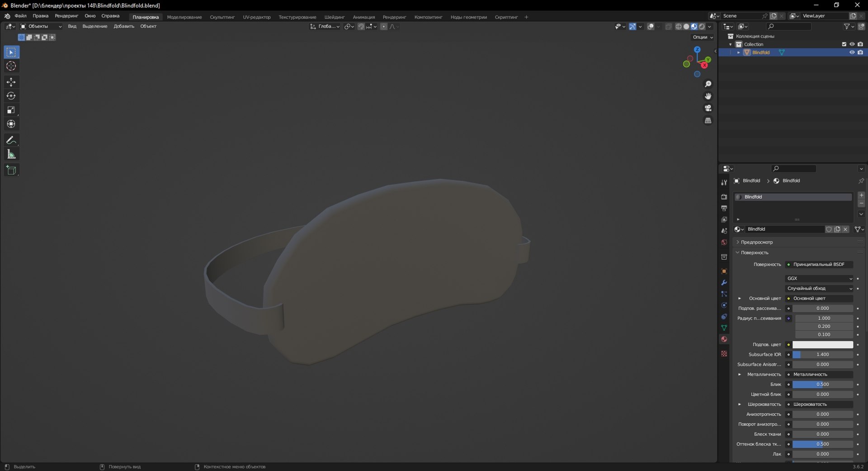
Task: Click the zoom magnifier viewport icon
Action: [708, 84]
